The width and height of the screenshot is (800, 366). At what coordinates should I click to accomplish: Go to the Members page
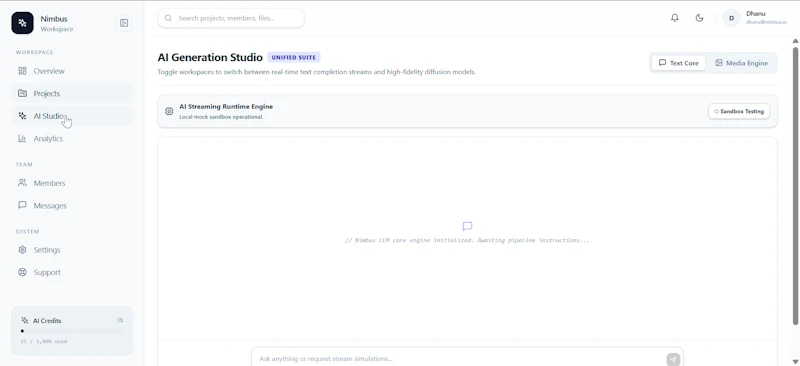tap(71, 183)
